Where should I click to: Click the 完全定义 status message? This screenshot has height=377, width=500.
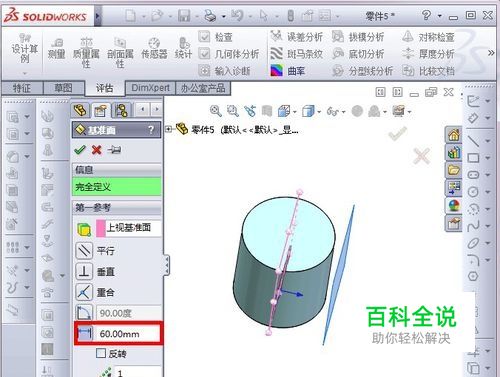click(116, 187)
